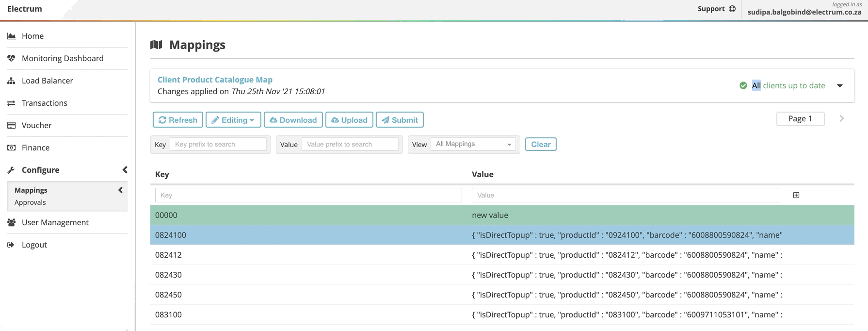Image resolution: width=868 pixels, height=331 pixels.
Task: Expand the clients up to date panel
Action: [x=839, y=85]
